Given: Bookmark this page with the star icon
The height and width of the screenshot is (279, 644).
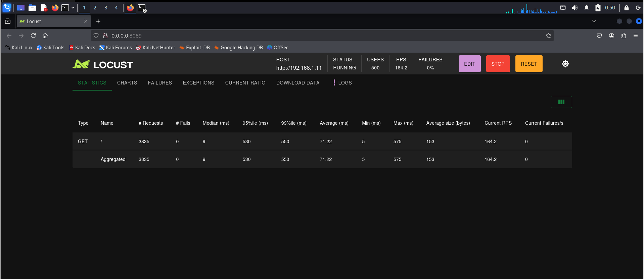Looking at the screenshot, I should point(549,36).
